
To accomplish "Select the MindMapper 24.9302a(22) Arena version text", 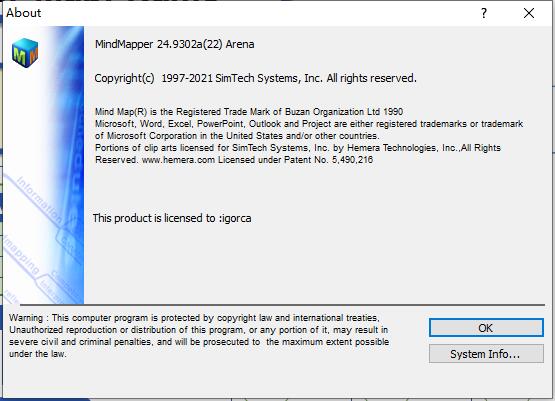I will [x=174, y=44].
